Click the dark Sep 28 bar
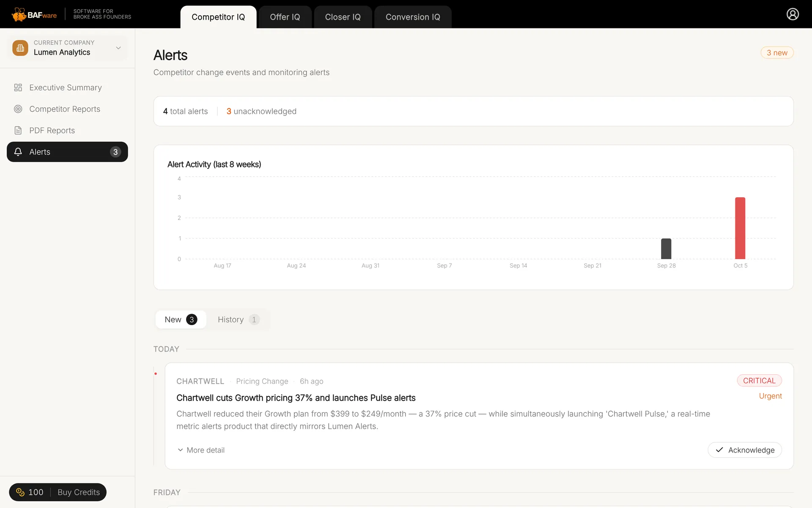The width and height of the screenshot is (812, 508). pos(666,249)
